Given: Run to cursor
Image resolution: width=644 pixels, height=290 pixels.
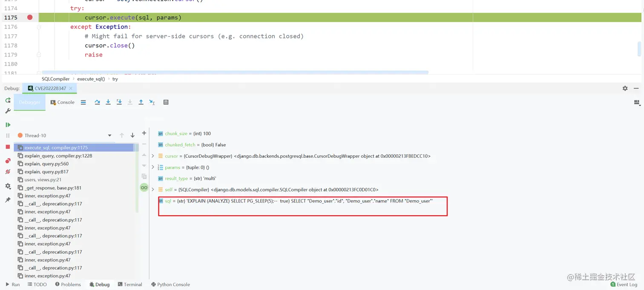Looking at the screenshot, I should click(152, 102).
